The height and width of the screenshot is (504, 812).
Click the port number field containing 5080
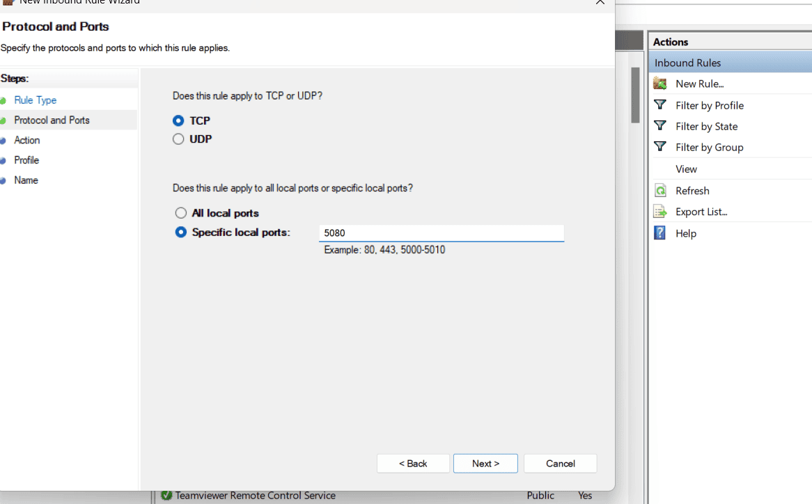(x=441, y=234)
